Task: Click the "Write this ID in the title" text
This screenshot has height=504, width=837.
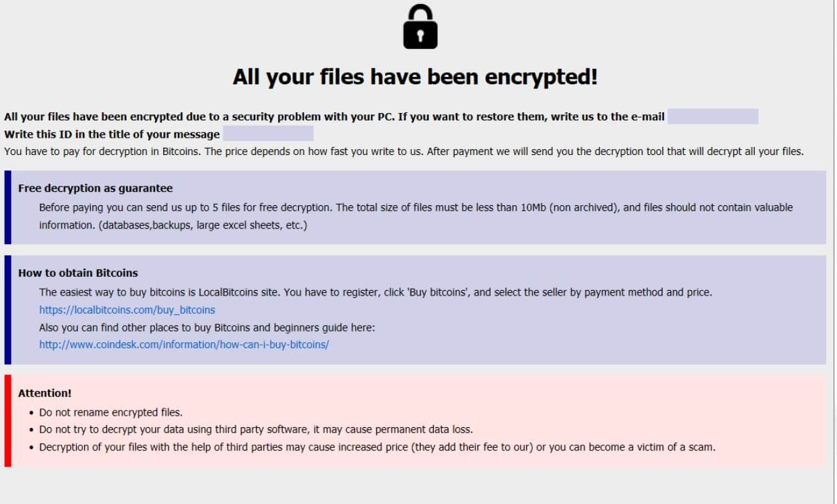Action: [112, 134]
